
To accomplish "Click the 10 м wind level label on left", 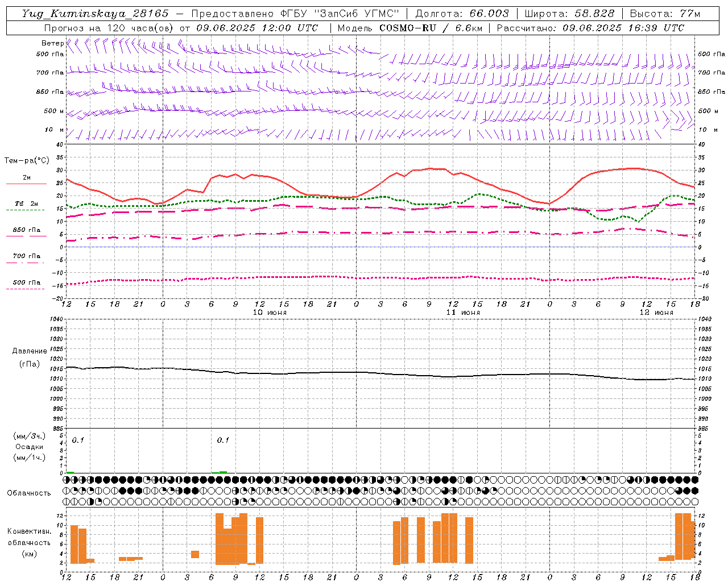I will tap(55, 130).
